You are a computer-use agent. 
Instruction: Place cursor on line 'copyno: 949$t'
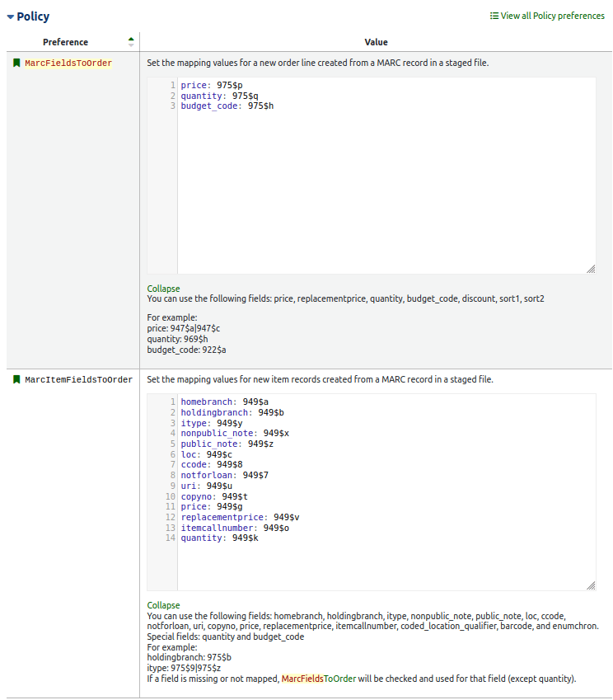pos(214,496)
